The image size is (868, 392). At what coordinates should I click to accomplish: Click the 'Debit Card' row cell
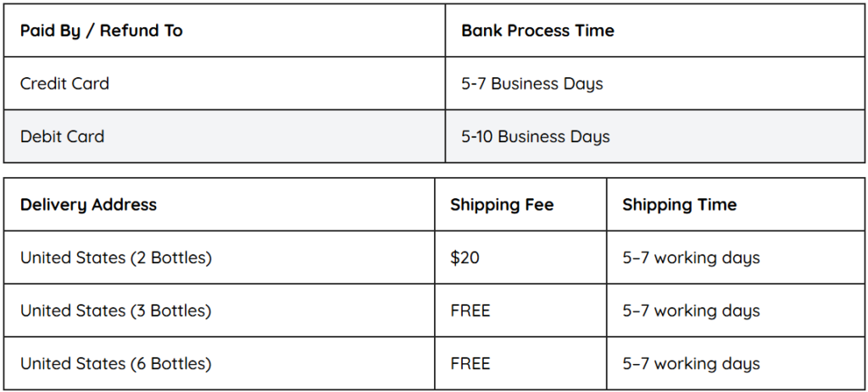[224, 136]
